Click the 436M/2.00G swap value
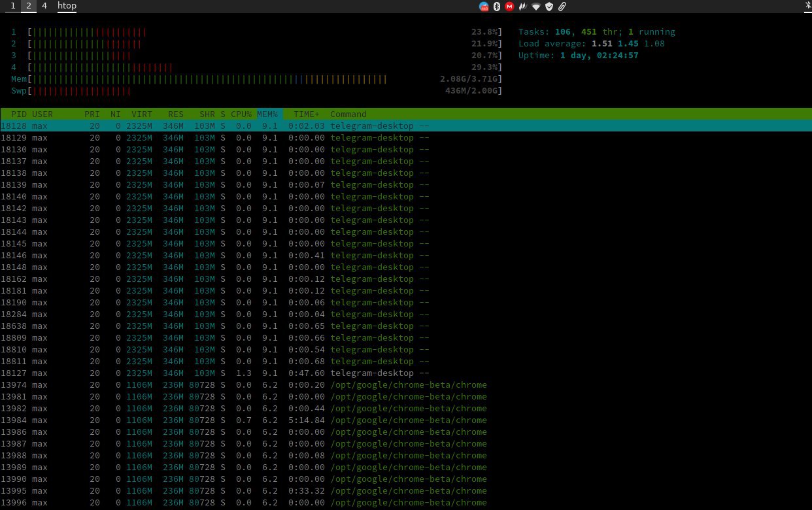Image resolution: width=812 pixels, height=510 pixels. coord(471,90)
